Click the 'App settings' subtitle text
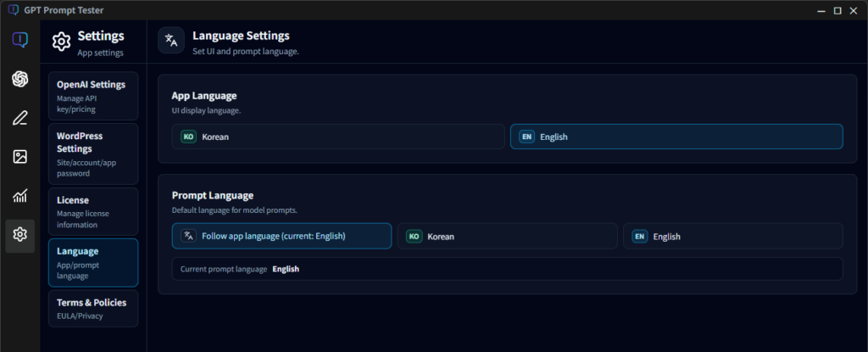 100,53
